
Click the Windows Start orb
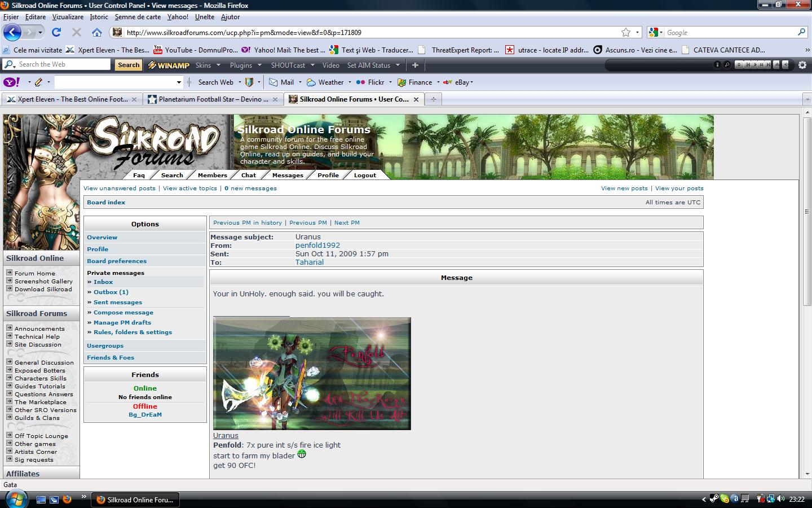tap(15, 499)
